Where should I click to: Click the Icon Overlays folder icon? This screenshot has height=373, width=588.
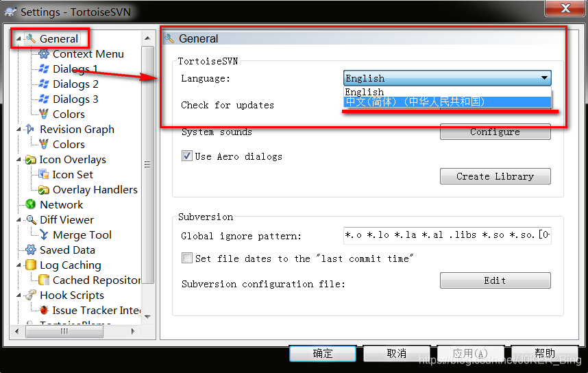(31, 160)
